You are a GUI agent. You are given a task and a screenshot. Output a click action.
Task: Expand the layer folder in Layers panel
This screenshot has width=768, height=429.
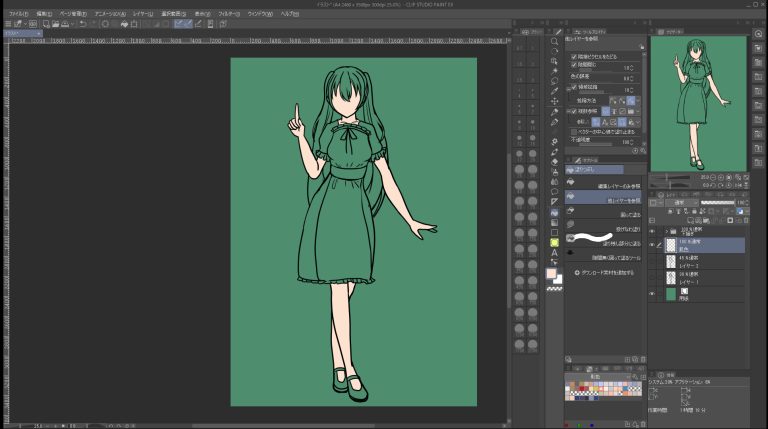pyautogui.click(x=666, y=231)
